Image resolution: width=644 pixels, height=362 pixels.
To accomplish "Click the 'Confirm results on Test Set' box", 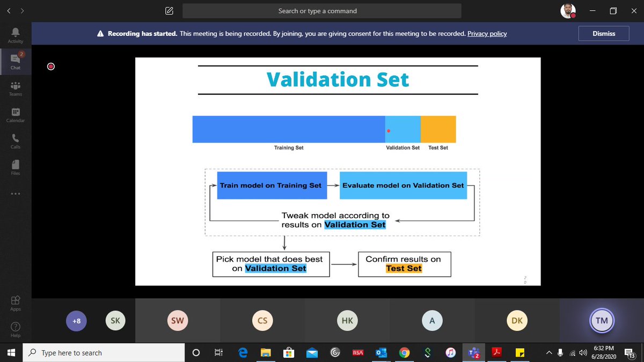I will click(404, 264).
